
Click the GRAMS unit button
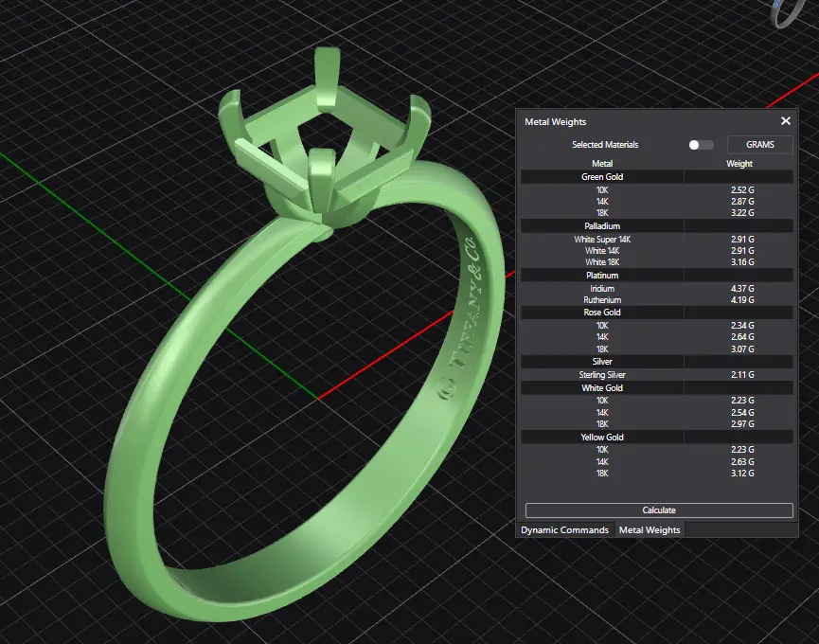pyautogui.click(x=759, y=145)
